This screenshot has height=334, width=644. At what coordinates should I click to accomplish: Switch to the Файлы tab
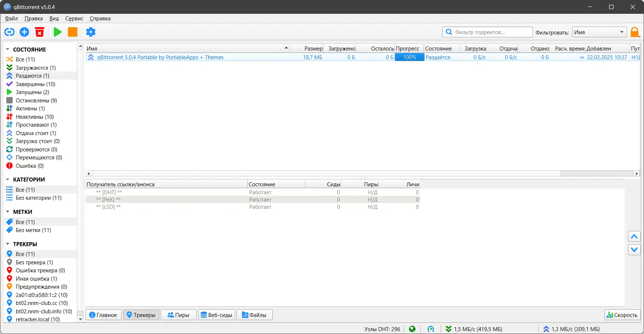pos(254,315)
